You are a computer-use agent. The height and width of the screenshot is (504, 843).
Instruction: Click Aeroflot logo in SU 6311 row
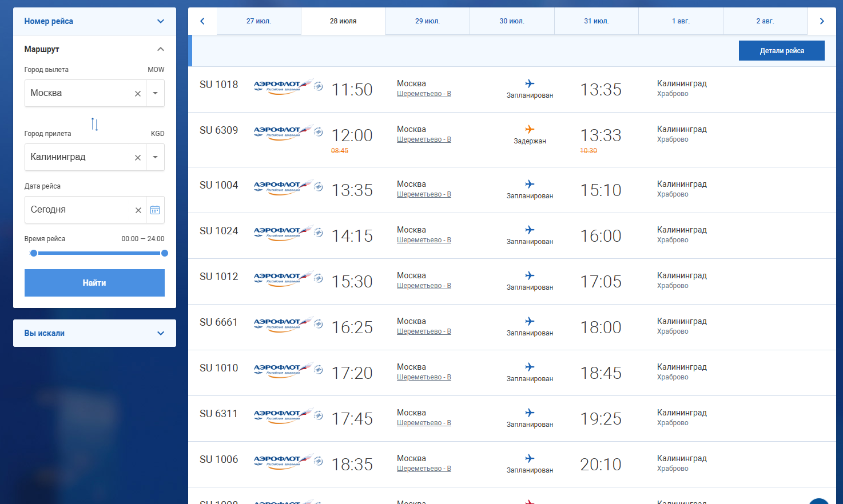pos(288,415)
